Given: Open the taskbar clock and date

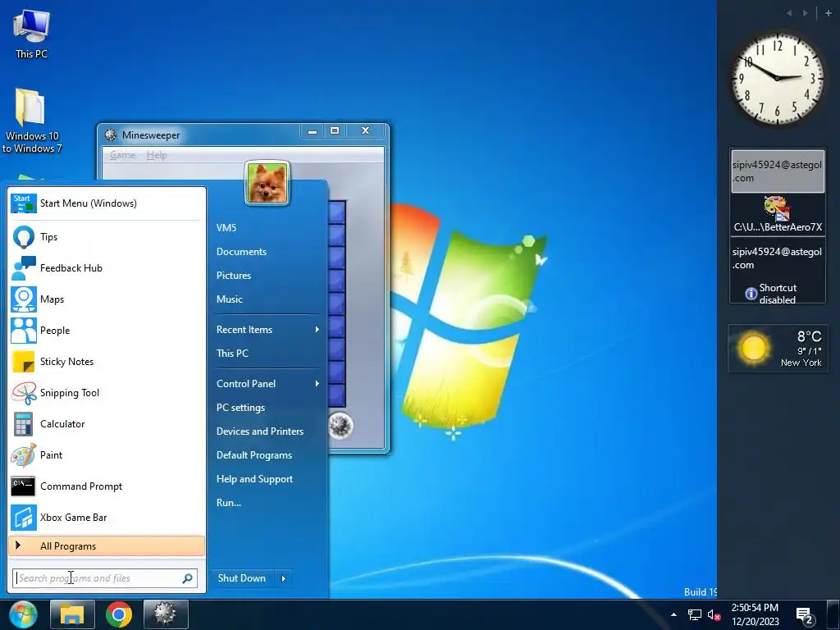Looking at the screenshot, I should tap(755, 614).
